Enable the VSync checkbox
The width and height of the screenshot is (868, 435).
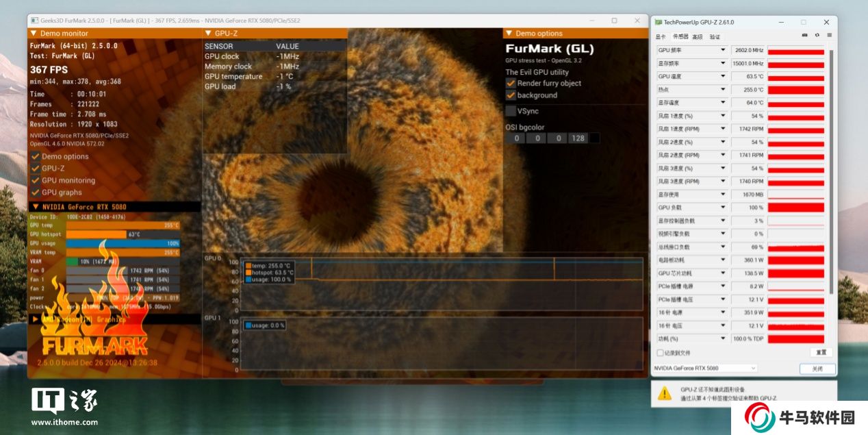510,110
